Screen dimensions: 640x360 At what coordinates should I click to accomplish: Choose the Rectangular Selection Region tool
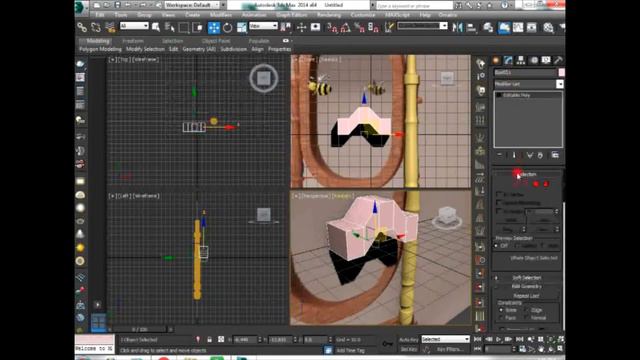pyautogui.click(x=184, y=27)
